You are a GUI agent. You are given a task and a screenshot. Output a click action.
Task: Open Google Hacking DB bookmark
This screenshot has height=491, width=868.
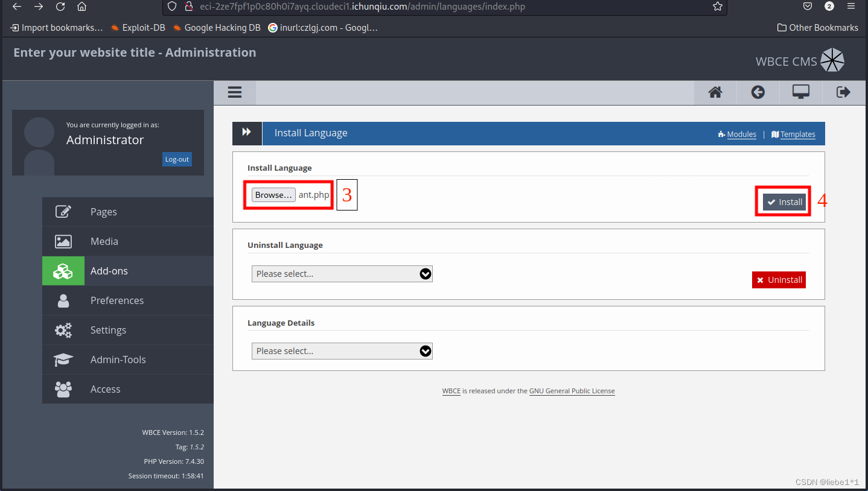coord(217,28)
